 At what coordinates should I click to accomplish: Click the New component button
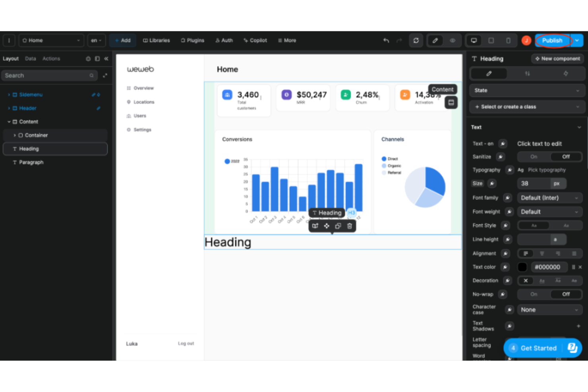(x=557, y=58)
